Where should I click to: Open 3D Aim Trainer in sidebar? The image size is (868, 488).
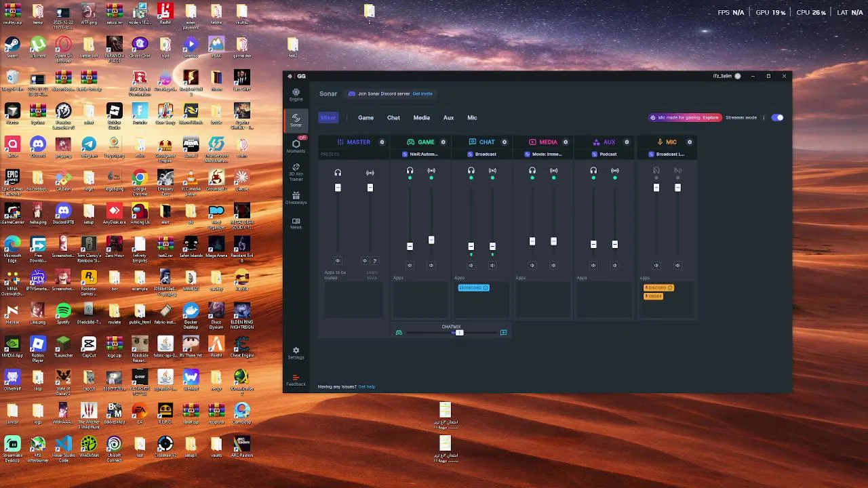coord(296,172)
